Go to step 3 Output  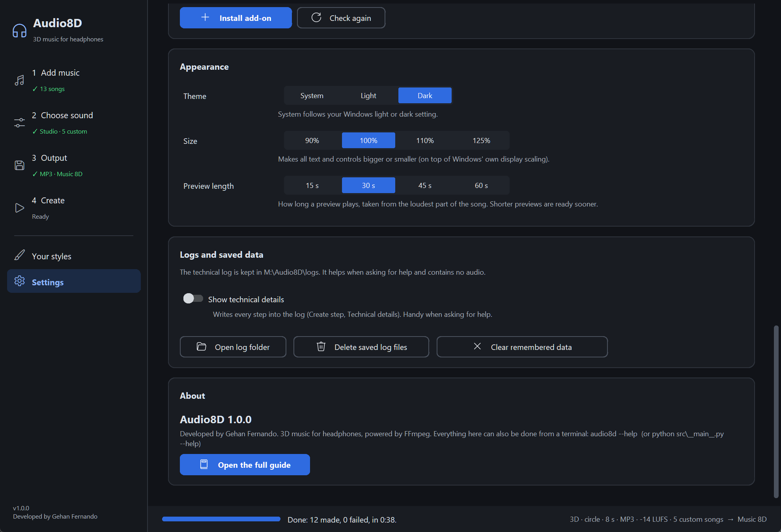click(74, 165)
